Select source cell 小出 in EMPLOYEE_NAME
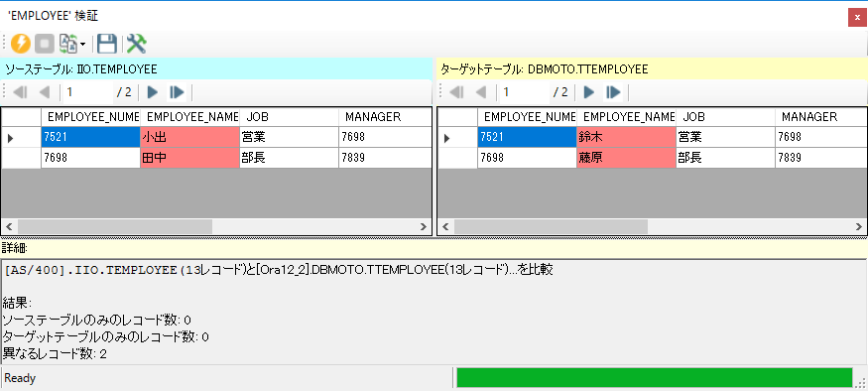This screenshot has height=391, width=868. pos(189,137)
